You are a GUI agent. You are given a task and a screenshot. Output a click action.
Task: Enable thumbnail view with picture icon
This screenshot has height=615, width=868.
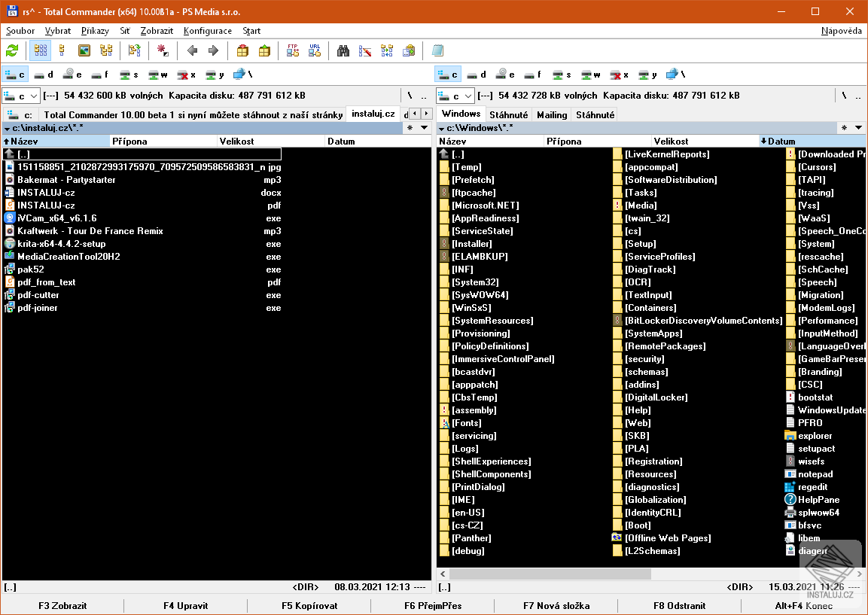click(84, 51)
